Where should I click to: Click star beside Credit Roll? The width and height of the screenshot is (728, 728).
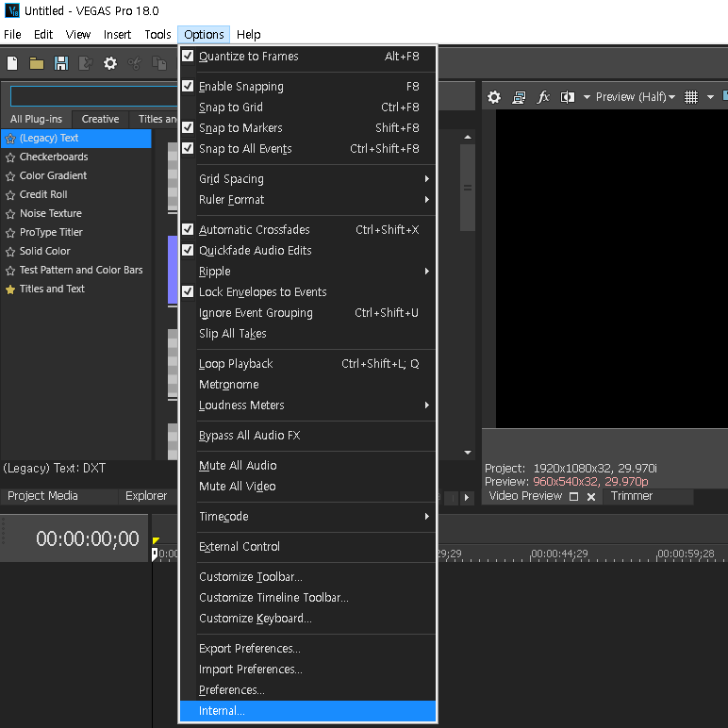point(10,195)
